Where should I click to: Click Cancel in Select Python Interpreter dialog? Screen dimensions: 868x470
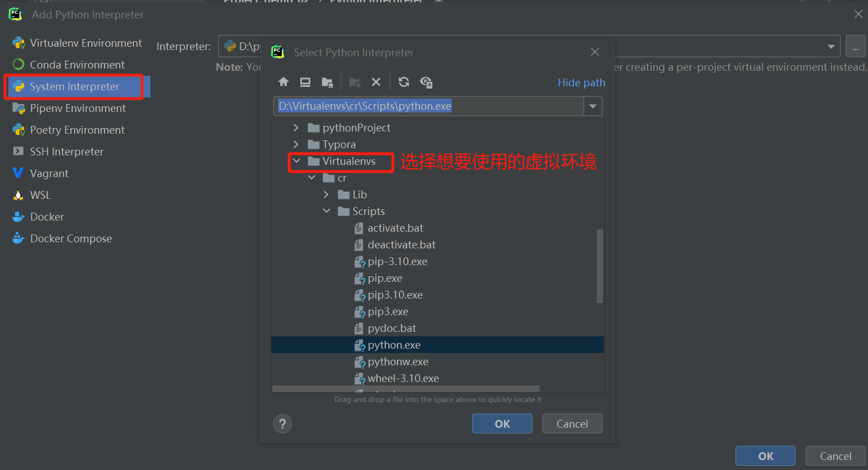tap(572, 424)
